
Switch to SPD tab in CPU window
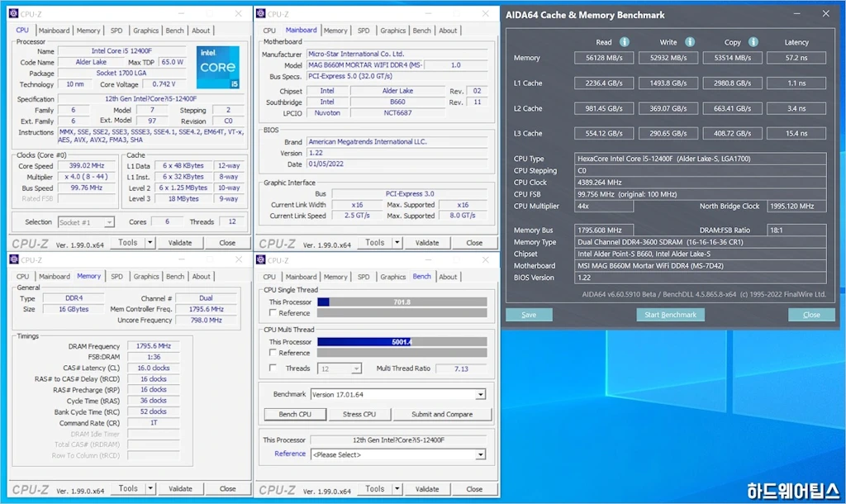tap(116, 31)
